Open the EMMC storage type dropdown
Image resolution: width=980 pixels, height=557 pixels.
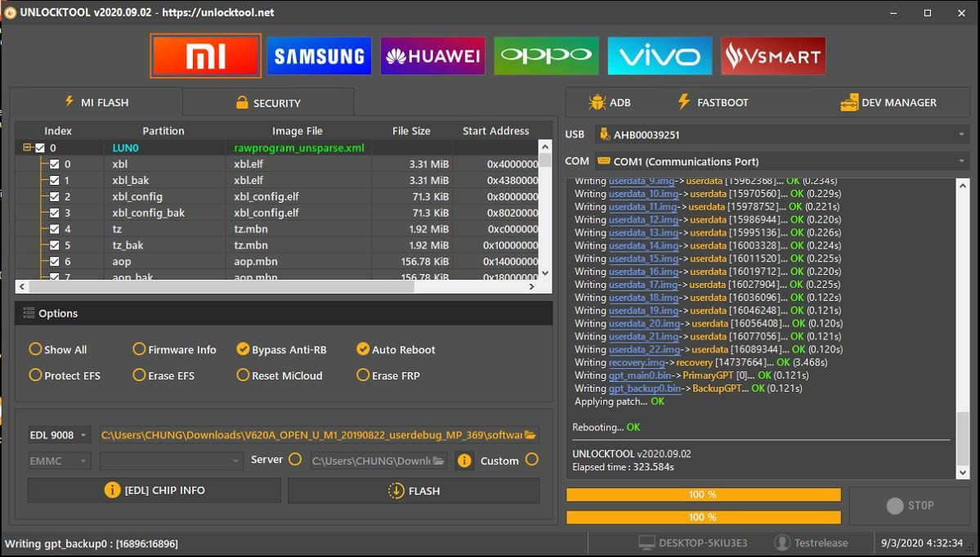(x=60, y=461)
